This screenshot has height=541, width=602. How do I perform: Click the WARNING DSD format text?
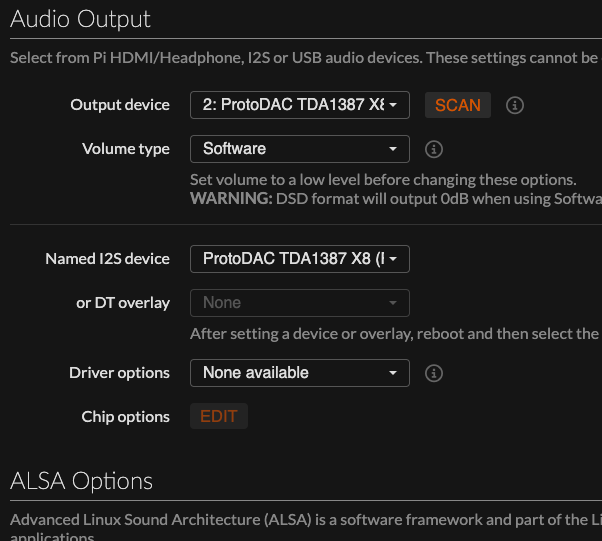pos(396,199)
